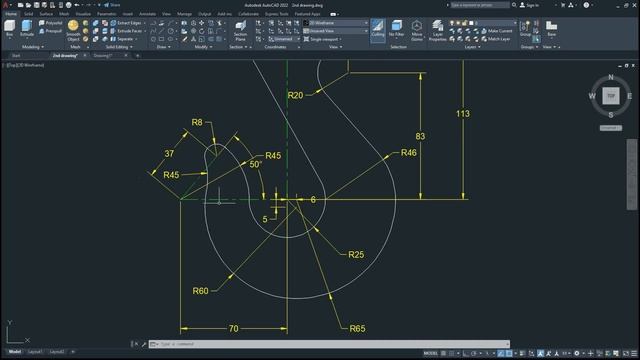
Task: Switch to the Output ribbon tab
Action: click(204, 14)
